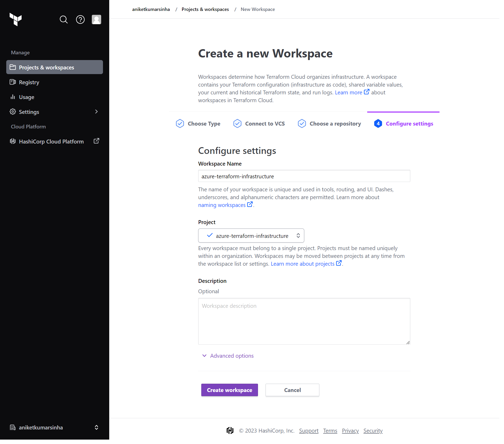Click HashiCorp Cloud Platform external link icon
This screenshot has width=504, height=444.
coord(96,141)
